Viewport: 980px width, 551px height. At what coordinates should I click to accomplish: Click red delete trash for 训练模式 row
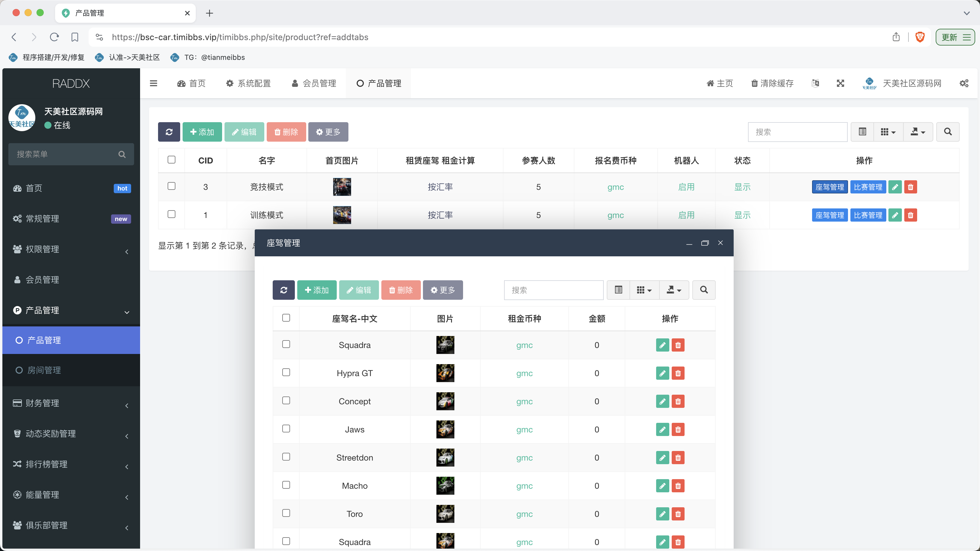(910, 215)
